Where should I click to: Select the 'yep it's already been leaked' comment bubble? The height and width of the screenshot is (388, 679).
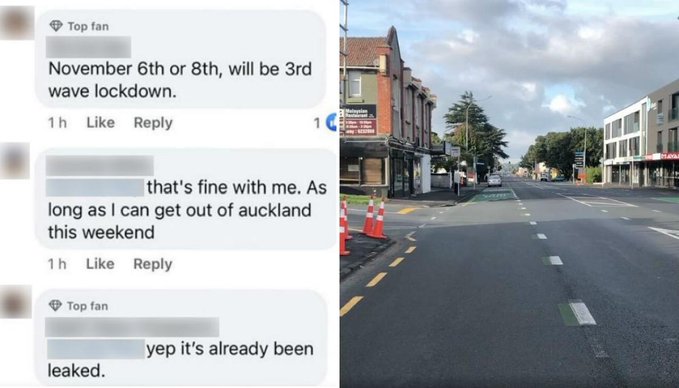coord(181,339)
